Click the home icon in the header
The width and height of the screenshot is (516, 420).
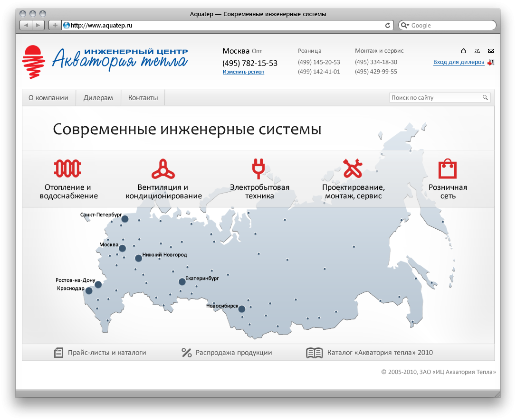click(x=464, y=50)
